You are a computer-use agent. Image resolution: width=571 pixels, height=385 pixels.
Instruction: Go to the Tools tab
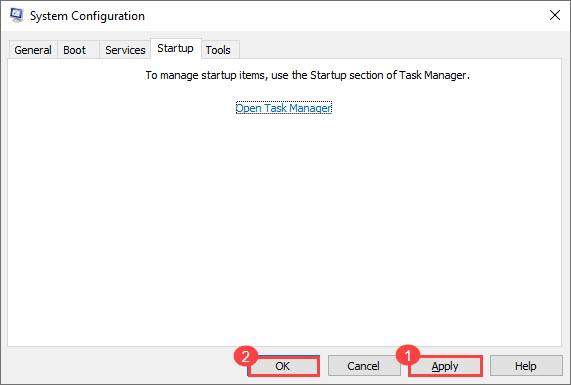218,50
